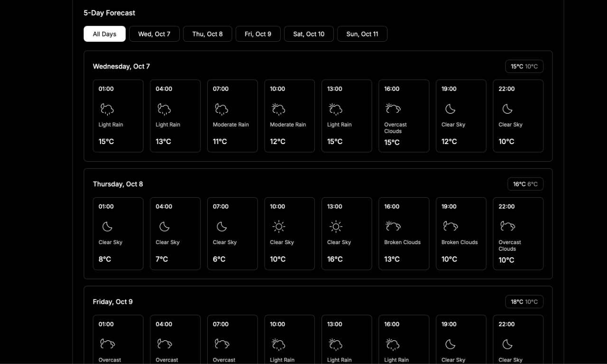Click the Light Rain label at Wednesday 13:00

[340, 125]
